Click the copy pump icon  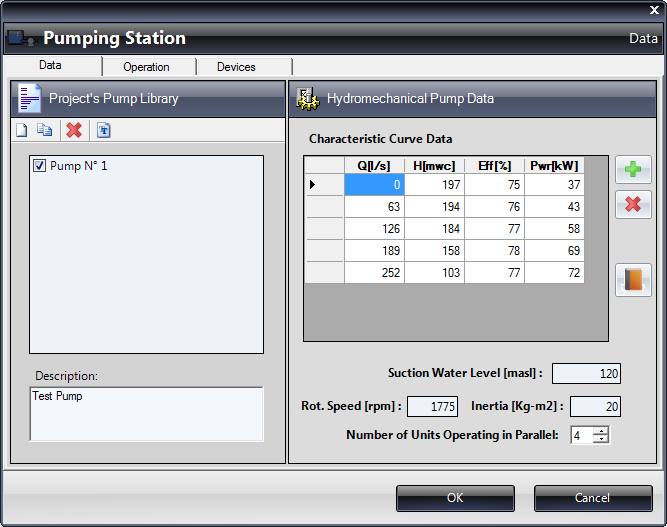click(x=44, y=130)
